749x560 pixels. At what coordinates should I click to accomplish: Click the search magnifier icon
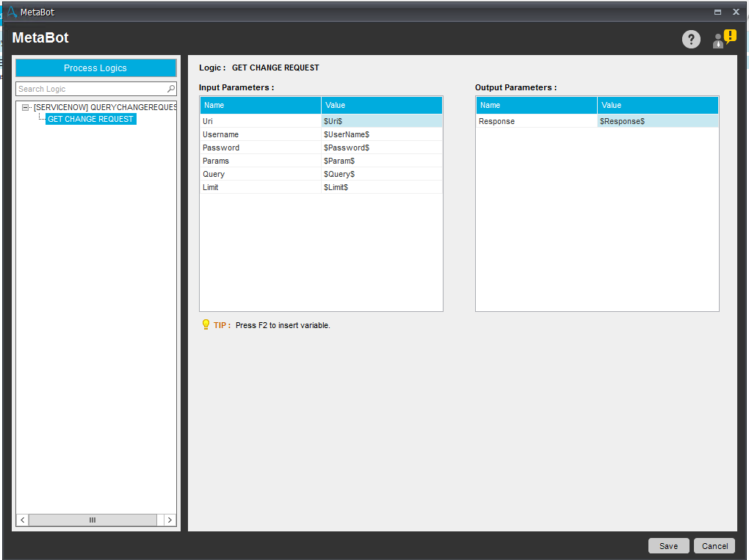171,89
